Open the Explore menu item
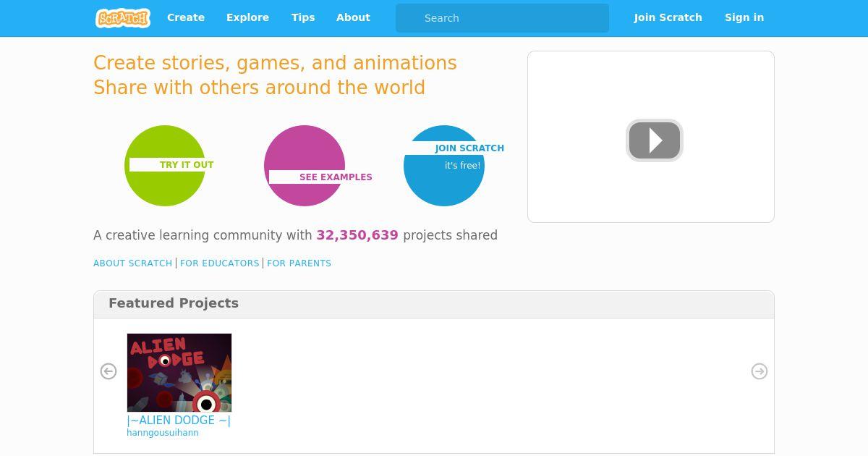The height and width of the screenshot is (456, 868). 247,17
